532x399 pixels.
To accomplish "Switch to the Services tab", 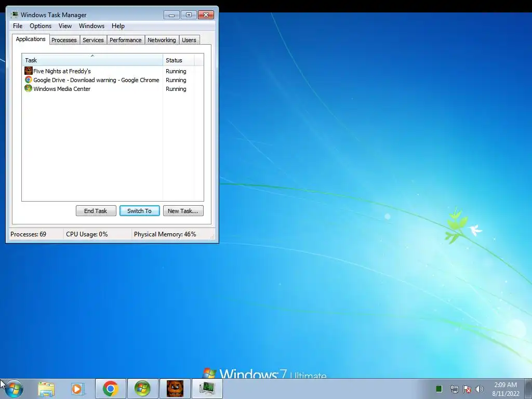I will (94, 40).
